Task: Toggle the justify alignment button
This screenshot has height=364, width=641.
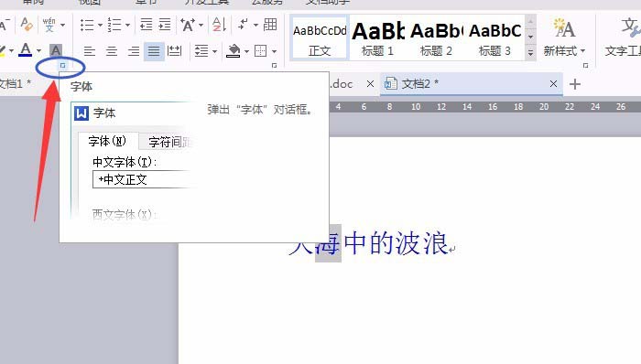Action: (x=154, y=51)
